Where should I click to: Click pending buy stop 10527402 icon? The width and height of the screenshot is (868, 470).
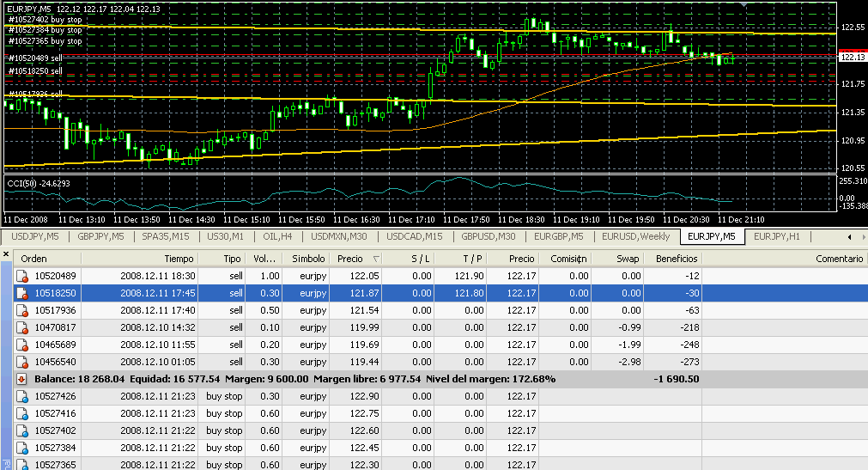(x=23, y=430)
